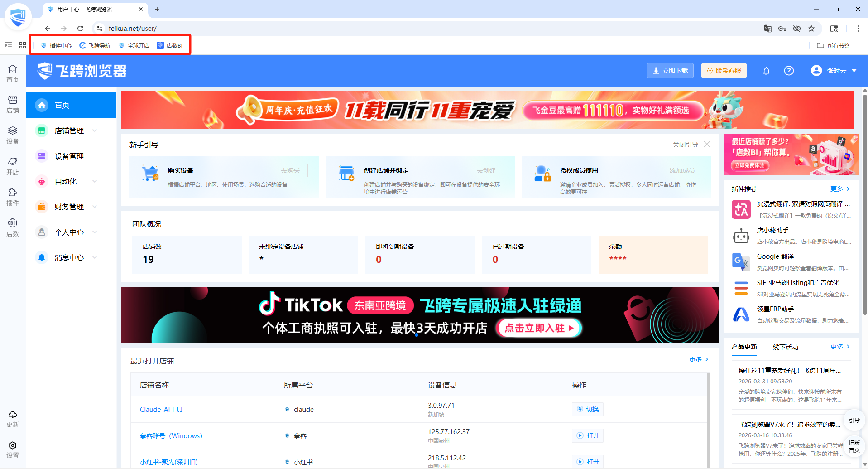This screenshot has height=469, width=868.
Task: Click the eye-slash icon in address bar
Action: [797, 29]
